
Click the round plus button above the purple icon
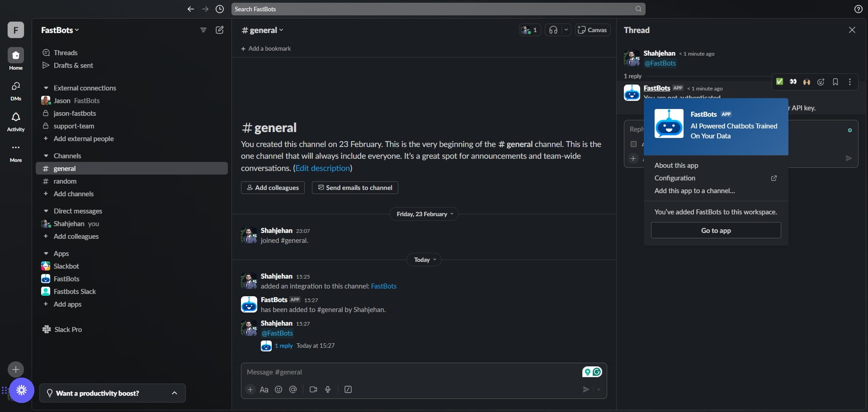click(16, 369)
